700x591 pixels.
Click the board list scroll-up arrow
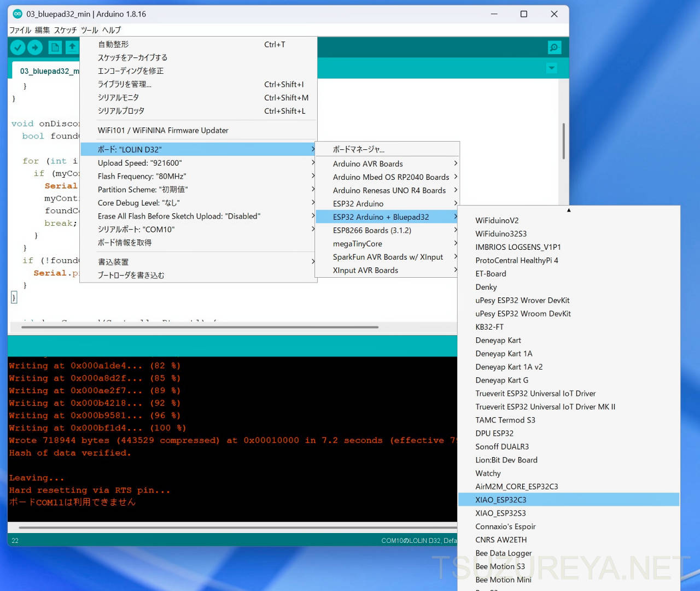(x=569, y=210)
